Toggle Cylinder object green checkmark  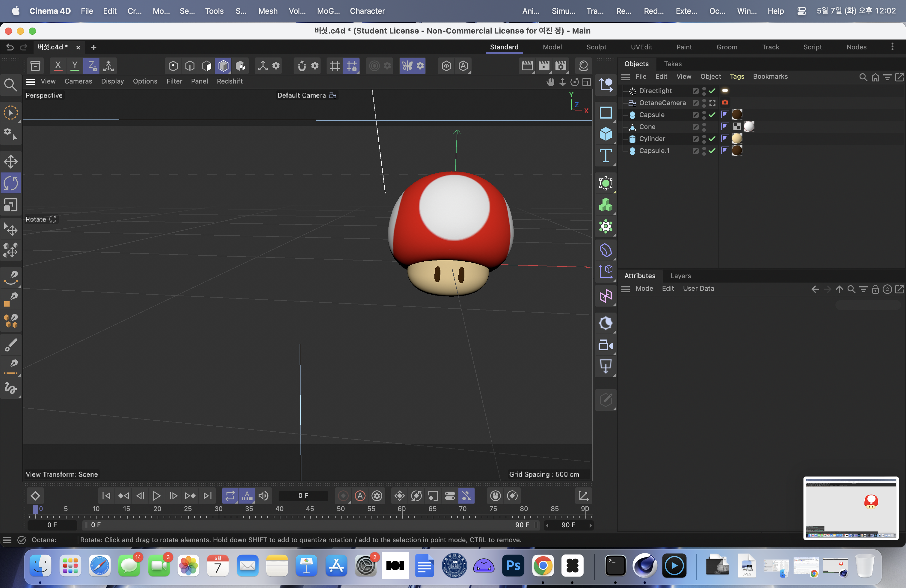tap(712, 139)
